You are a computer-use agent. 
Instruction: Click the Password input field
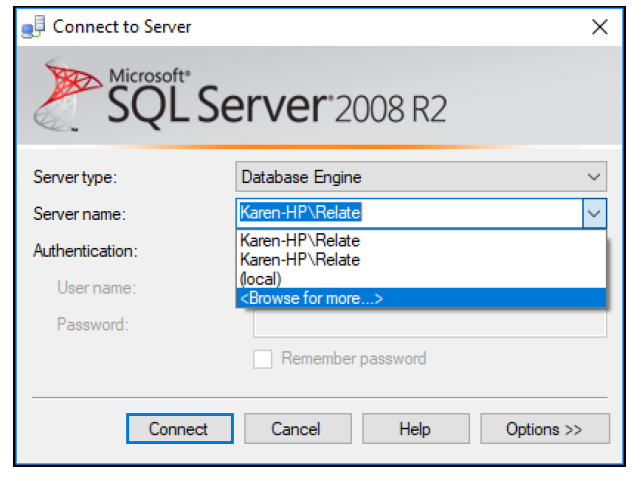430,324
